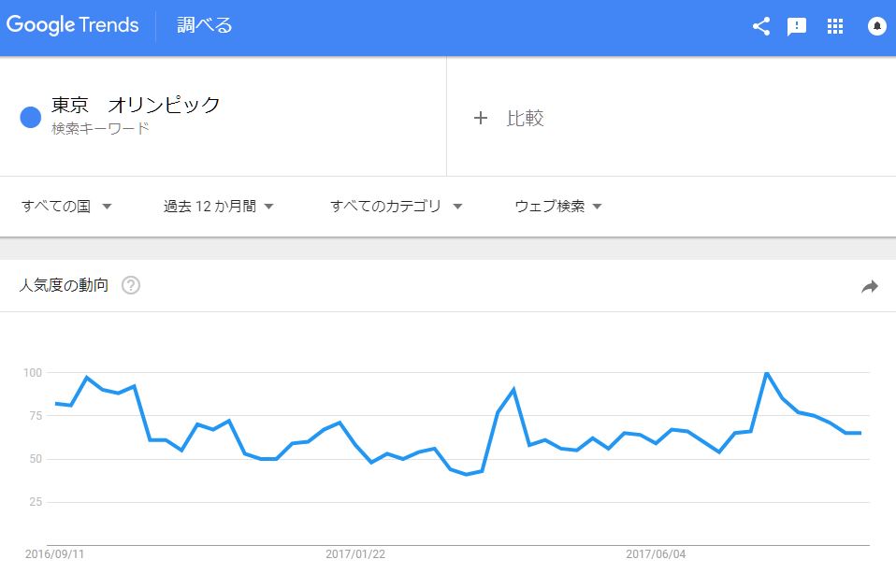Click the notifications bell icon
This screenshot has width=896, height=588.
(x=876, y=26)
